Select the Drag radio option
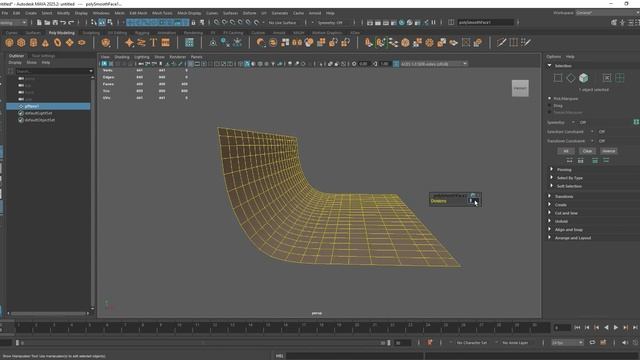Screen dimensions: 640x360 coord(549,105)
